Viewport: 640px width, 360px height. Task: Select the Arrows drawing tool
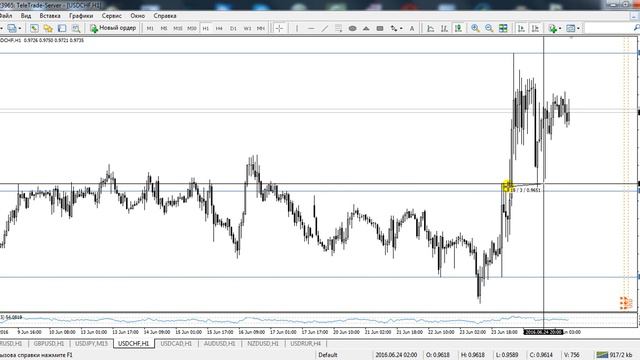(x=393, y=28)
